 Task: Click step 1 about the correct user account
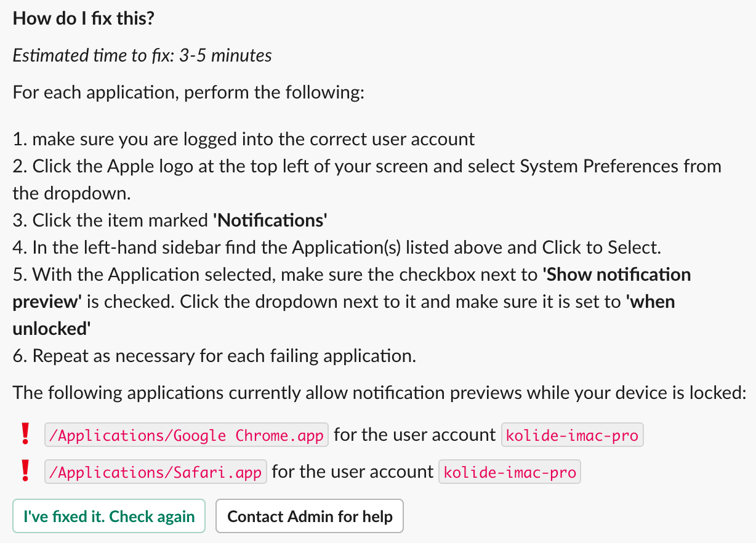tap(244, 139)
